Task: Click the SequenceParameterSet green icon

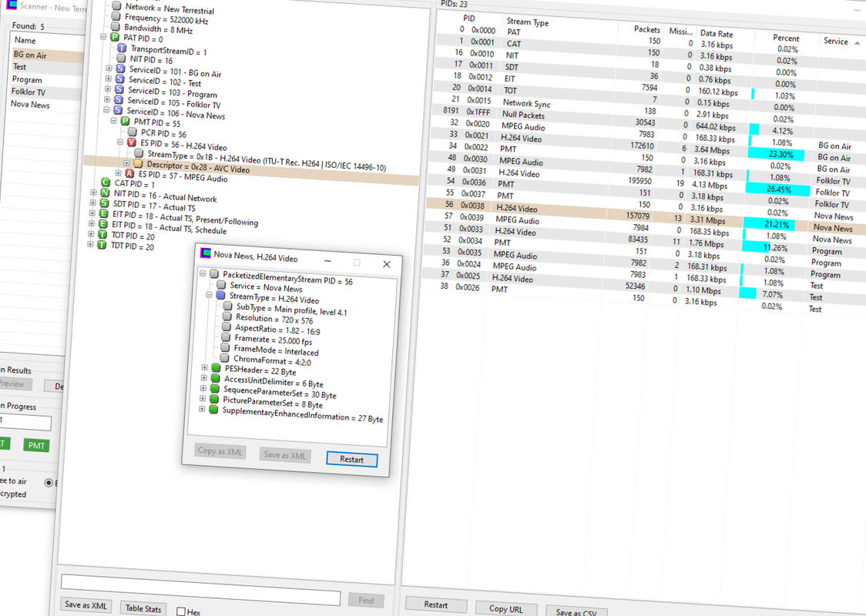Action: click(215, 389)
